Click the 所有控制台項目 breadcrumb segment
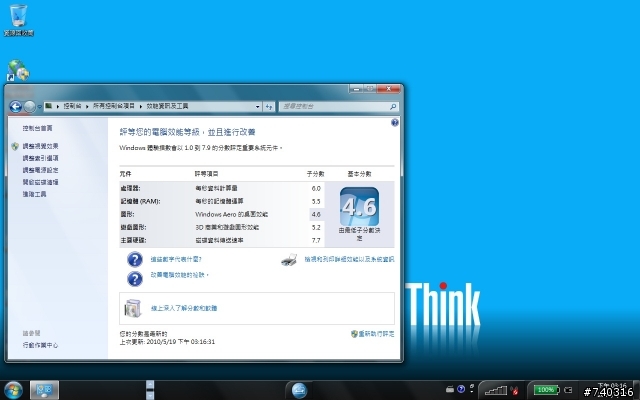 click(114, 106)
